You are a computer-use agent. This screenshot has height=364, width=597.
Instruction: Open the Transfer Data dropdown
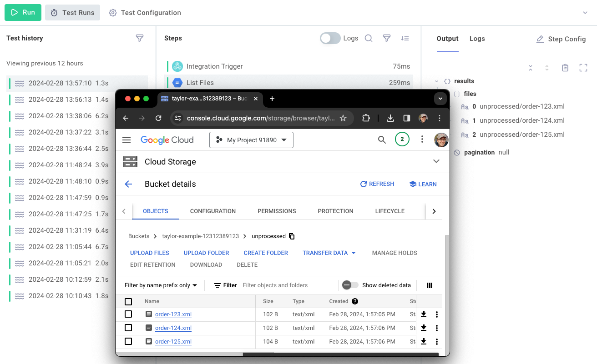click(x=329, y=253)
